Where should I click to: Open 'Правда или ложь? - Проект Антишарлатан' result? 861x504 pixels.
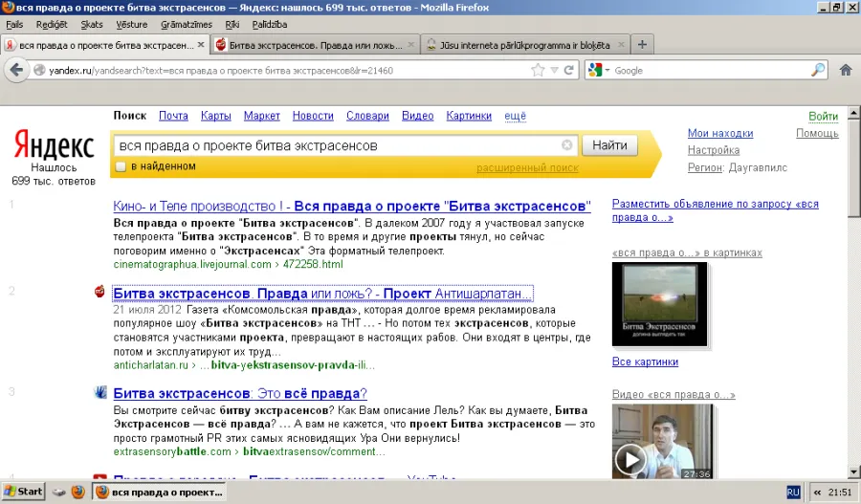pyautogui.click(x=323, y=294)
